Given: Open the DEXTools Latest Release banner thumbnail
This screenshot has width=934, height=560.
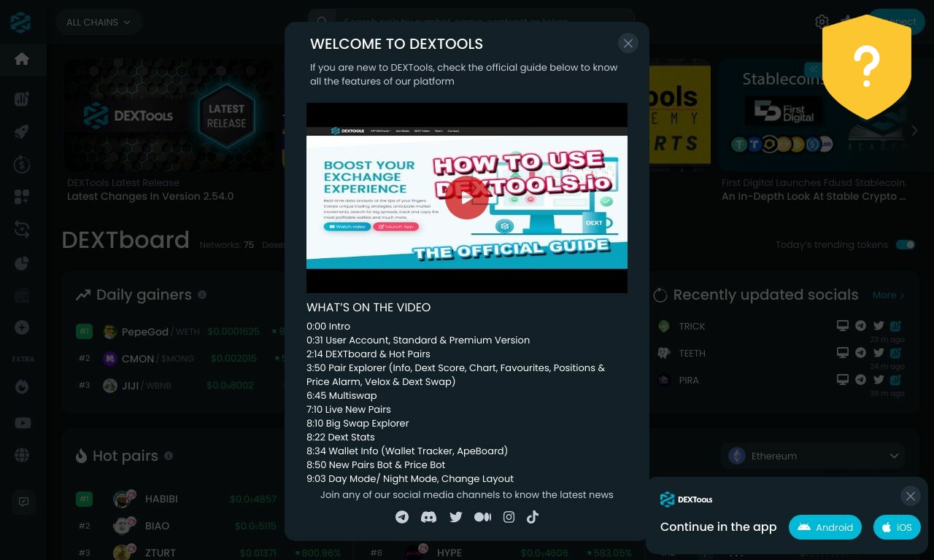Looking at the screenshot, I should coord(169,115).
